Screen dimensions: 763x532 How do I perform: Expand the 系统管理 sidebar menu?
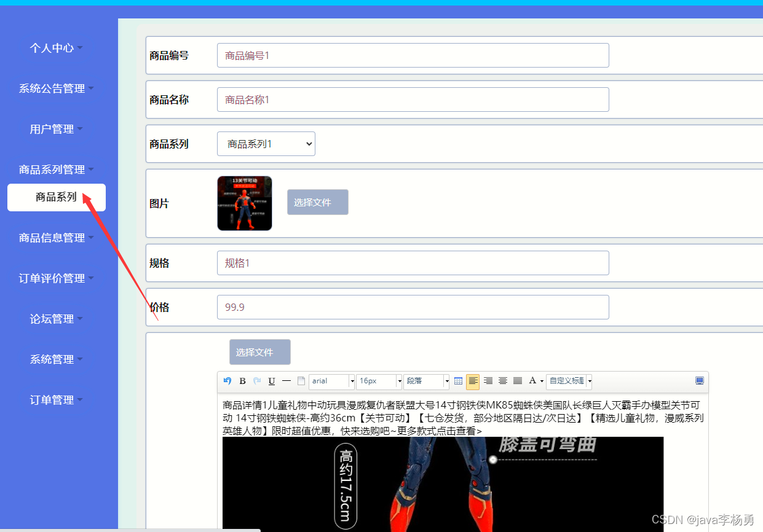(x=56, y=359)
